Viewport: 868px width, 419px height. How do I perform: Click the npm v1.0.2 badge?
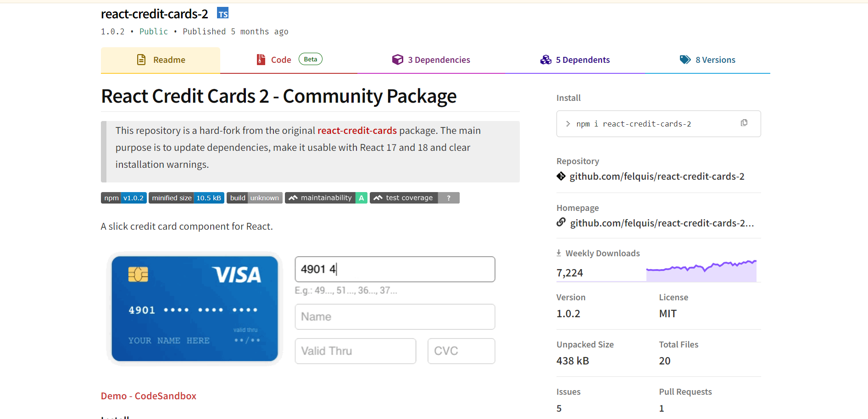(x=123, y=198)
